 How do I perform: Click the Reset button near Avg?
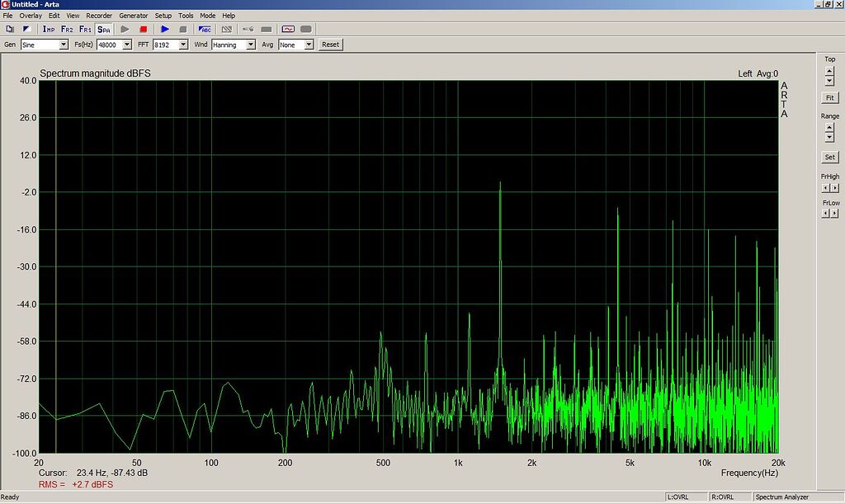click(331, 44)
